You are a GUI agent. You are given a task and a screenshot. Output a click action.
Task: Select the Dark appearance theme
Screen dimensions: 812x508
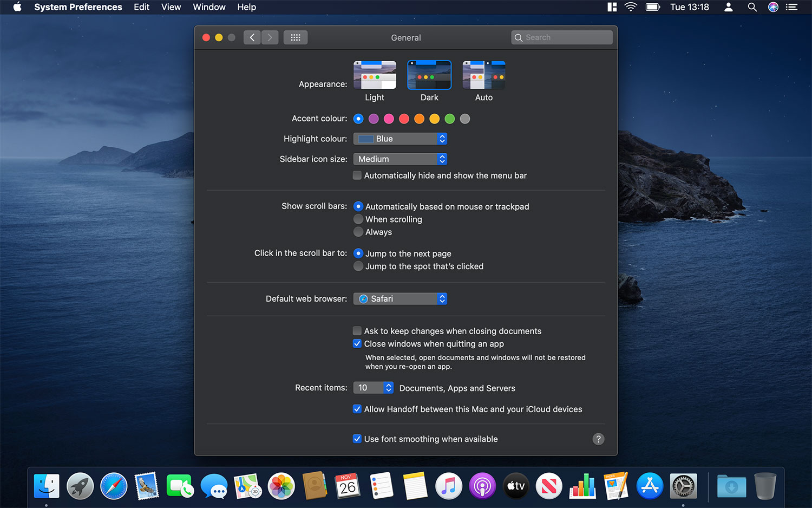429,75
